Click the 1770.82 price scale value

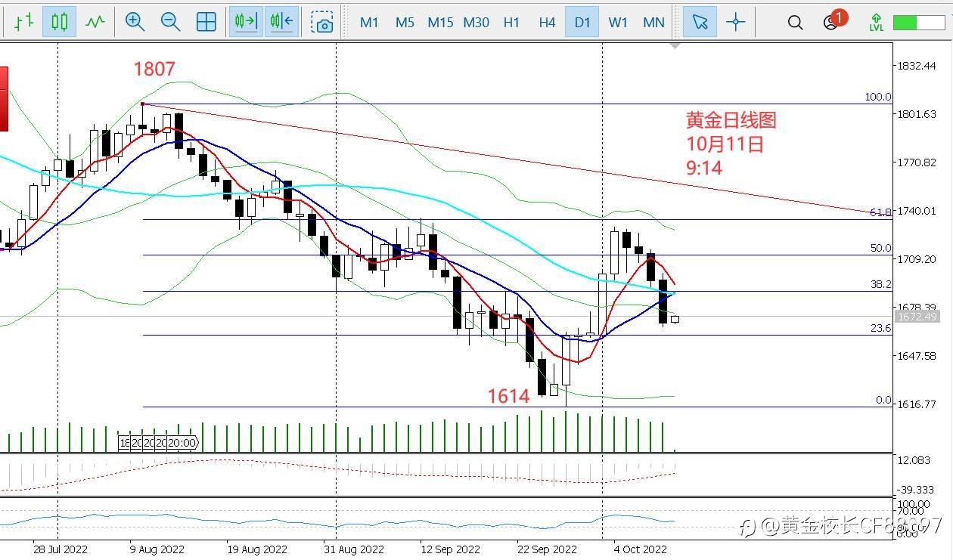click(917, 162)
